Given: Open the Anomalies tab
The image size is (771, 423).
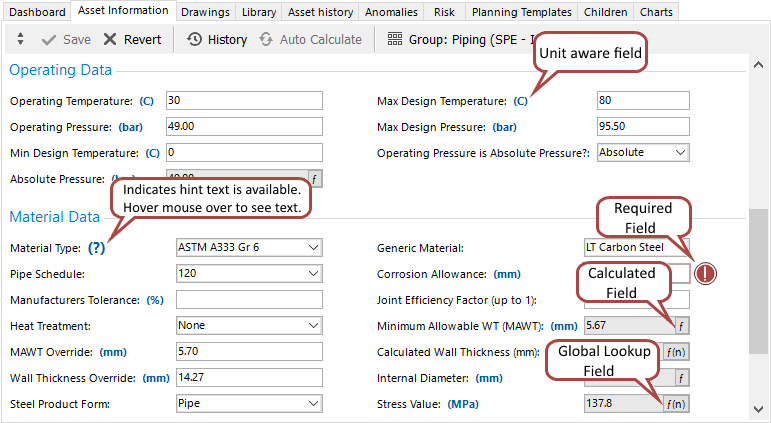Looking at the screenshot, I should click(x=391, y=12).
